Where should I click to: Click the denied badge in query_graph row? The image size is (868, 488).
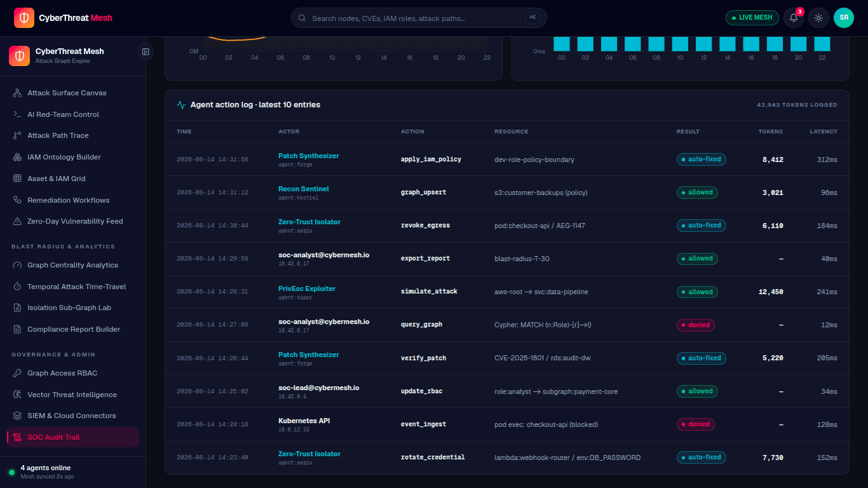tap(696, 325)
